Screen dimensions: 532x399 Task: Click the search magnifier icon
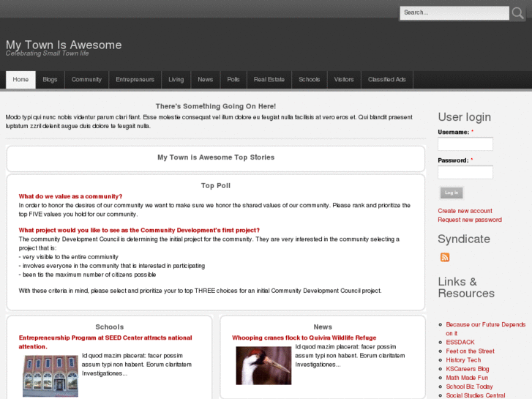[517, 13]
